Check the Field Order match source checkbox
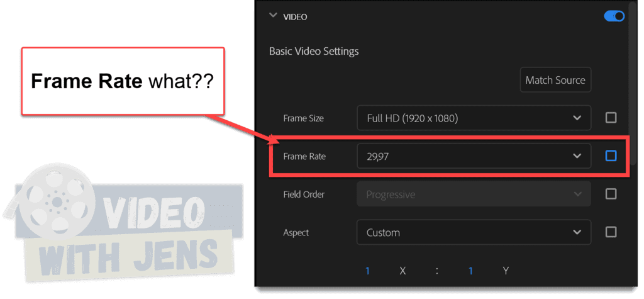Image resolution: width=644 pixels, height=299 pixels. [611, 194]
